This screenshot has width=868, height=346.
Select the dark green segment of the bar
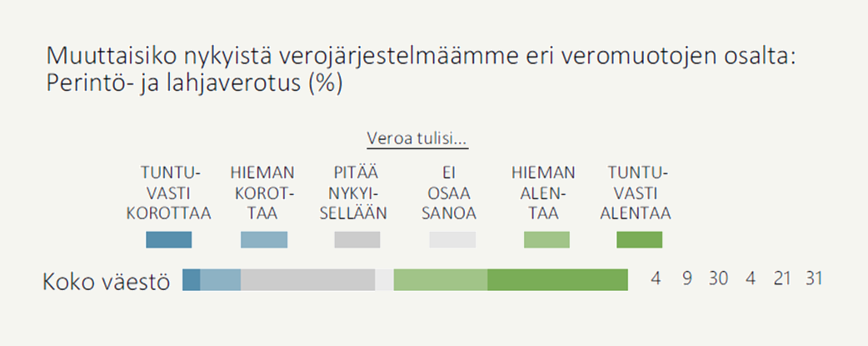pyautogui.click(x=557, y=280)
